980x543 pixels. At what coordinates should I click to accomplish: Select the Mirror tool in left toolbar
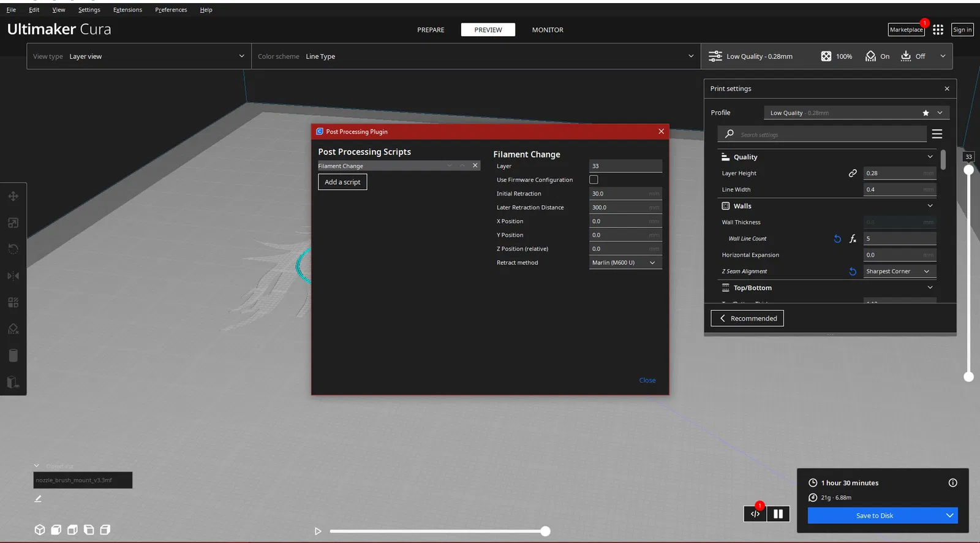(13, 276)
